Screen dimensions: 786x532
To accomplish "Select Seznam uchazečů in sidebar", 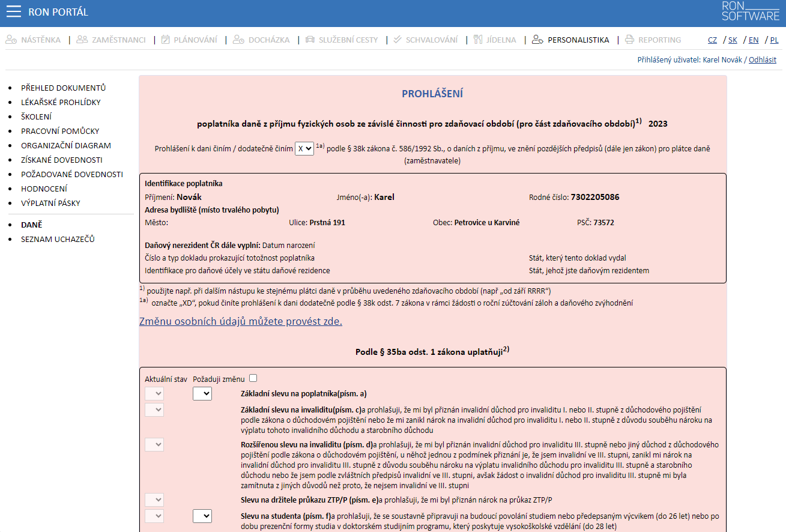I will (x=58, y=239).
